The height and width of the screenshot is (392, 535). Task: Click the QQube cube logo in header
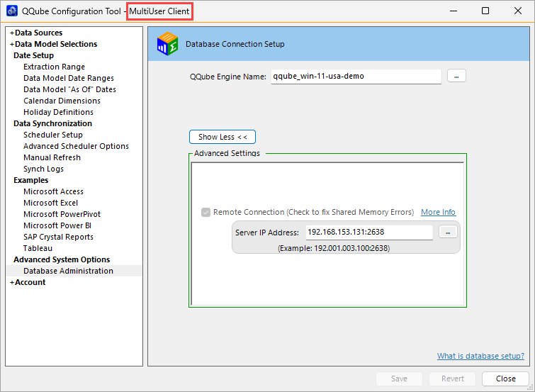pyautogui.click(x=167, y=44)
